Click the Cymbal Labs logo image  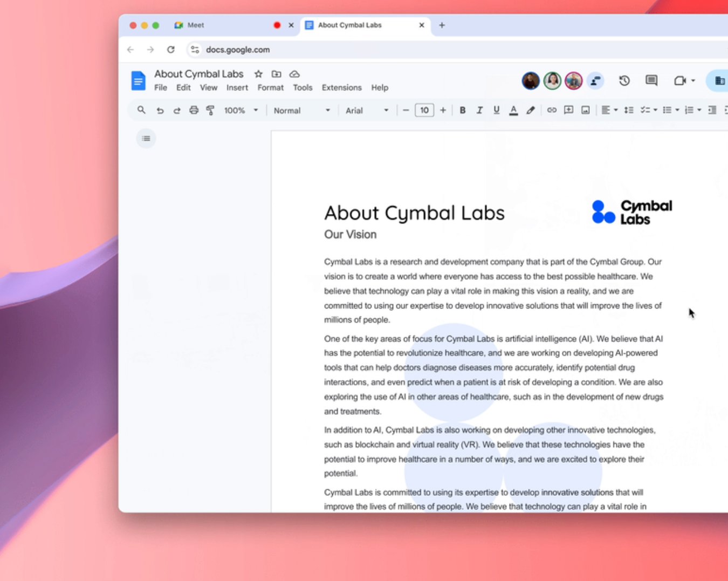(632, 212)
